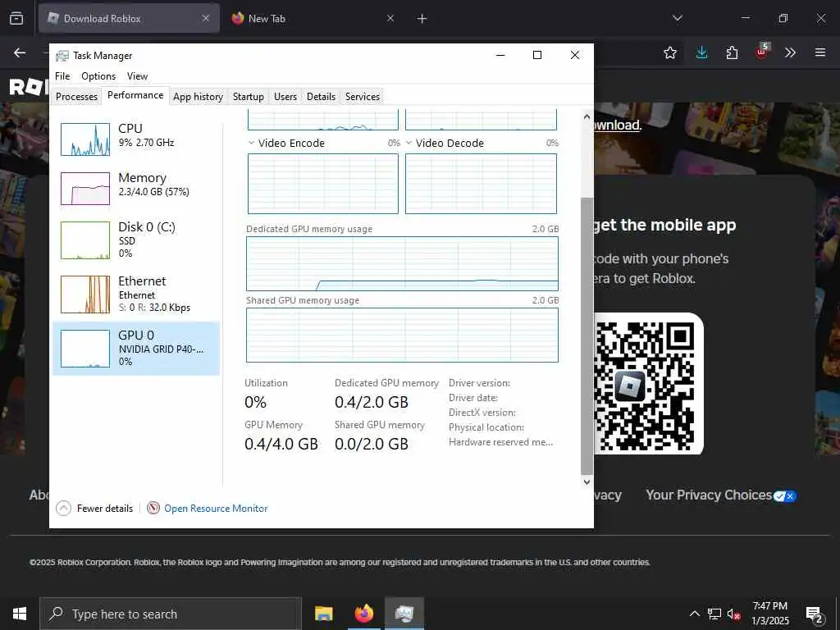840x630 pixels.
Task: Click the Type here to search box
Action: 171,614
